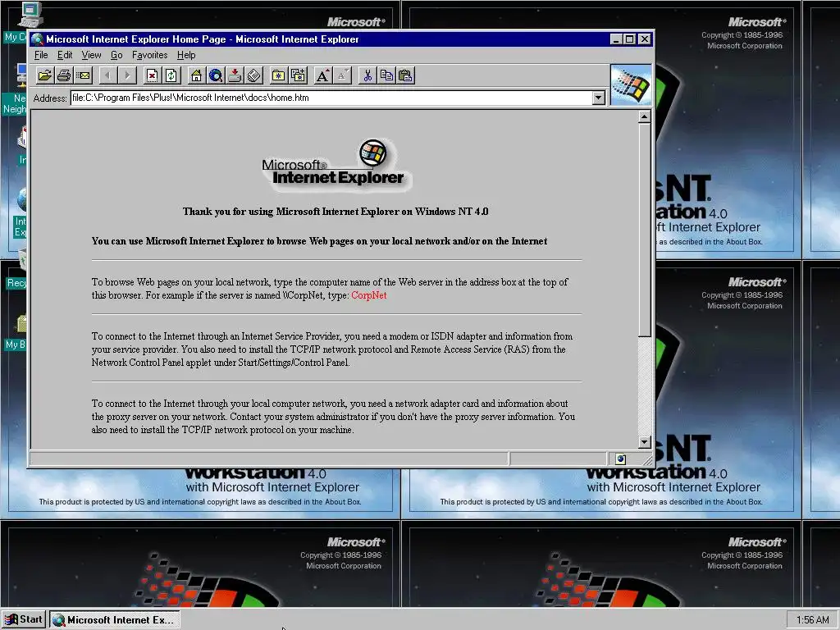Screen dimensions: 840x630
Task: Use larger font with big A icon
Action: pos(323,75)
